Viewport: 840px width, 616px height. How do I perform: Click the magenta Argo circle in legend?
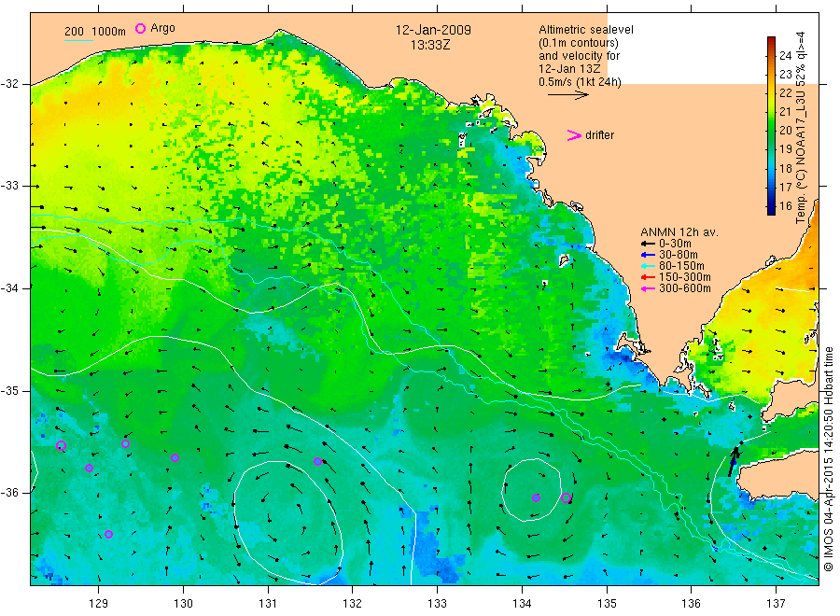pos(140,28)
